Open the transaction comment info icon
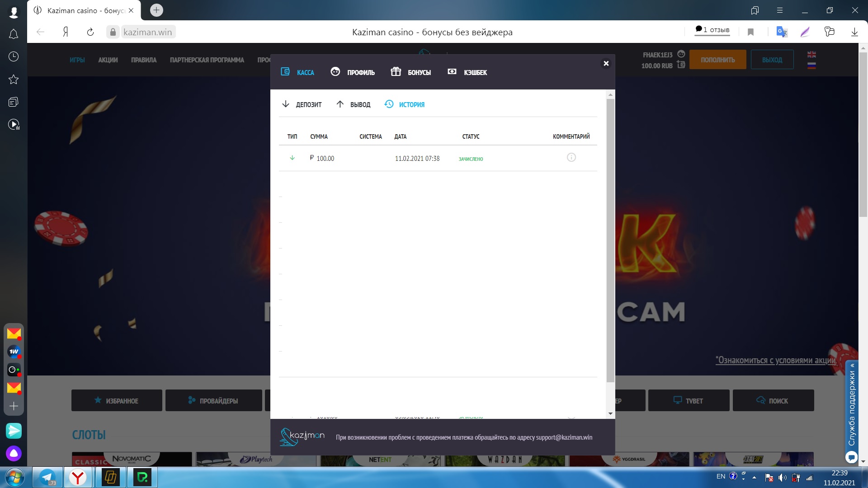 [571, 158]
